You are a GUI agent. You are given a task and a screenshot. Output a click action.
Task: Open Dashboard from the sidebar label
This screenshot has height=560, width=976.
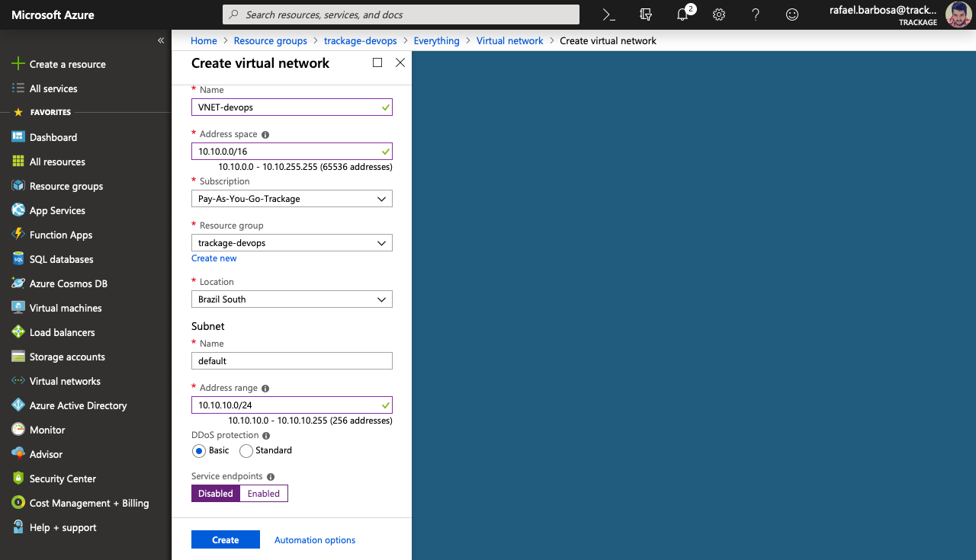[x=53, y=137]
